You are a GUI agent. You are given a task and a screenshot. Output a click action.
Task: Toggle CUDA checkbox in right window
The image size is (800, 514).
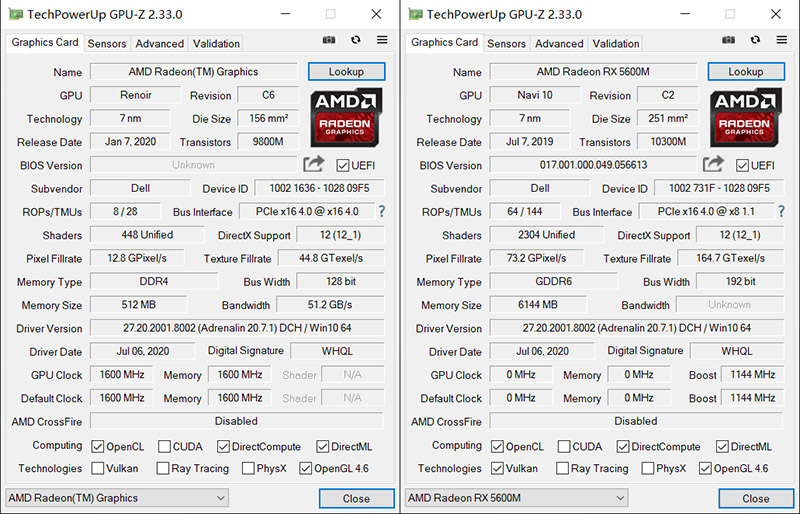[x=564, y=447]
